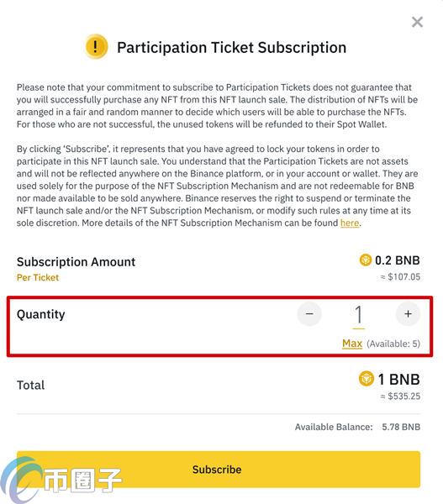The height and width of the screenshot is (504, 443).
Task: Click the Available Balance 5.78 BNB value
Action: [401, 427]
